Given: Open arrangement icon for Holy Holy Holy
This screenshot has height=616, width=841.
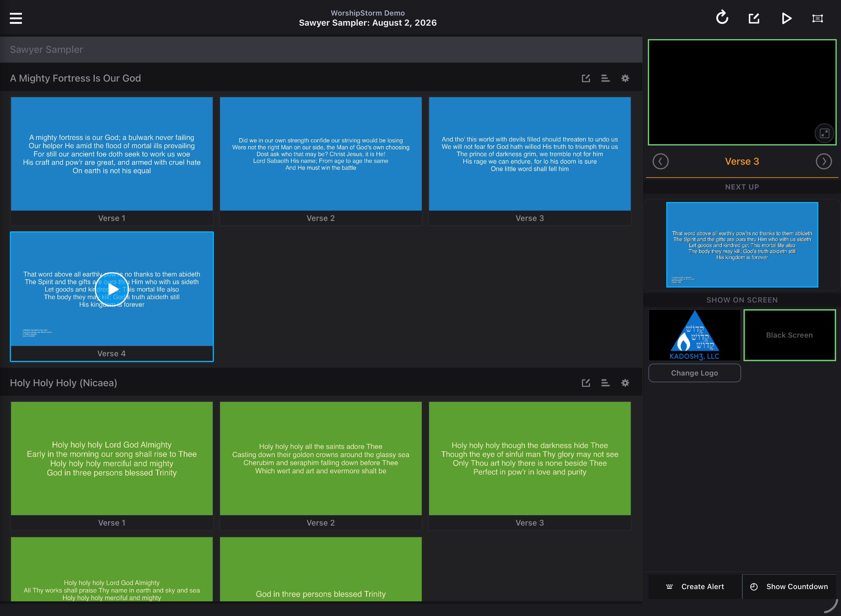Looking at the screenshot, I should pos(605,383).
